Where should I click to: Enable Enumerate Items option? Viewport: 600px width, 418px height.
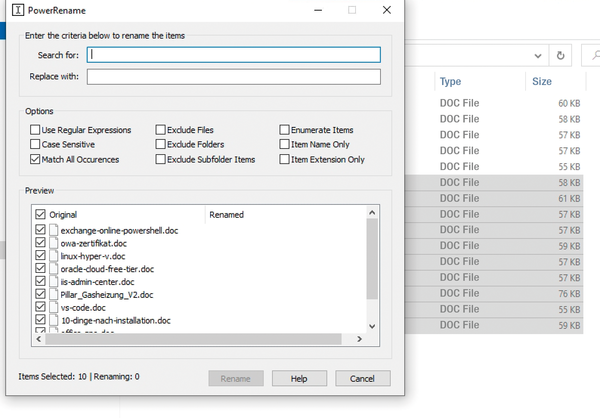point(284,130)
